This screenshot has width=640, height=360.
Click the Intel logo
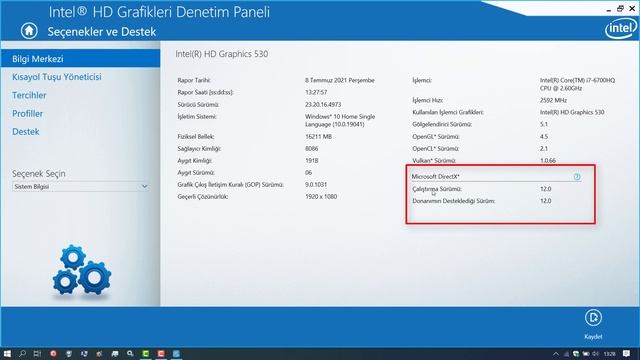pos(621,29)
